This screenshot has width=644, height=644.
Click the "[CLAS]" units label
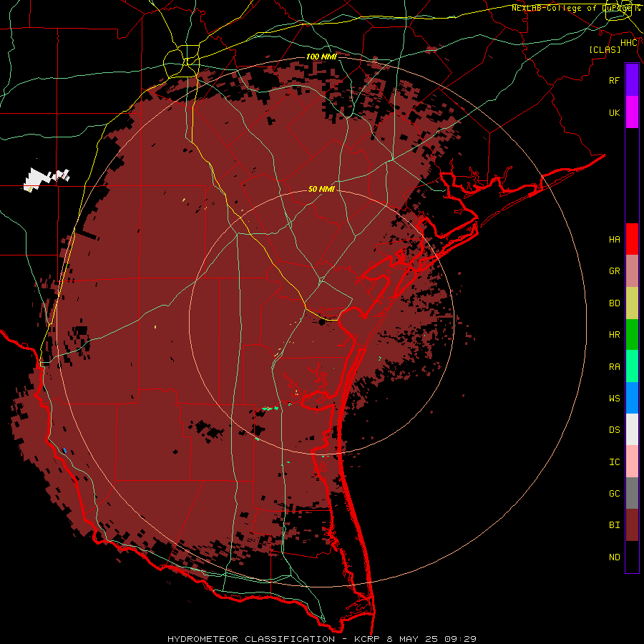pos(605,49)
